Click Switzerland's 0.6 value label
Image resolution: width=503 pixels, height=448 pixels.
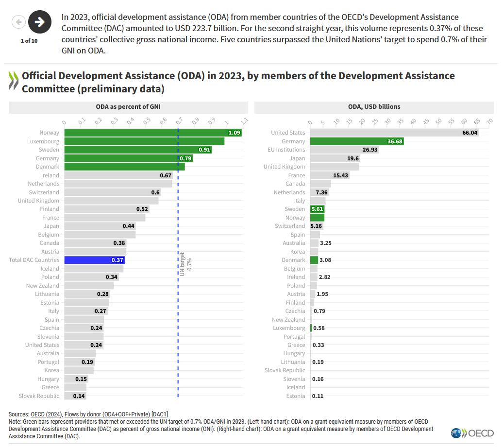point(155,192)
